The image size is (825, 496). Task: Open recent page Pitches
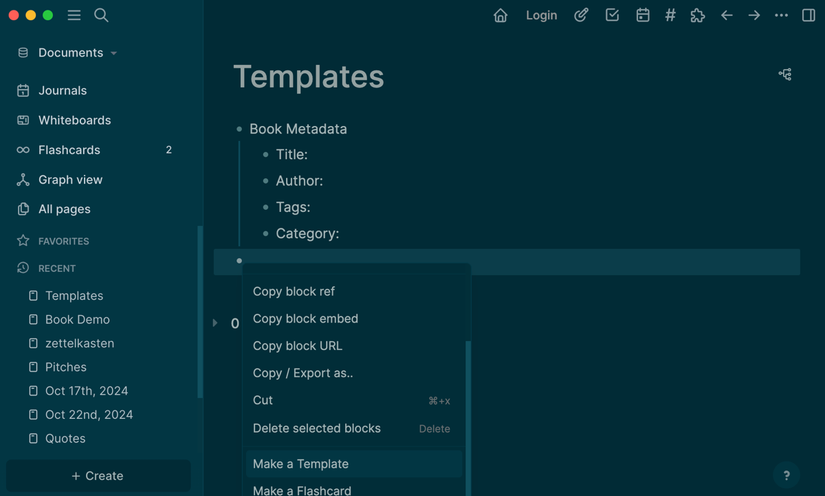66,367
